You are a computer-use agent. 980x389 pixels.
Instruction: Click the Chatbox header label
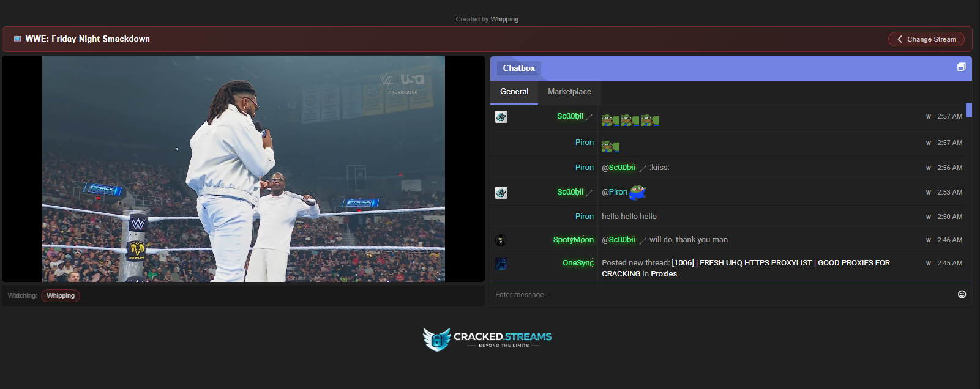519,68
